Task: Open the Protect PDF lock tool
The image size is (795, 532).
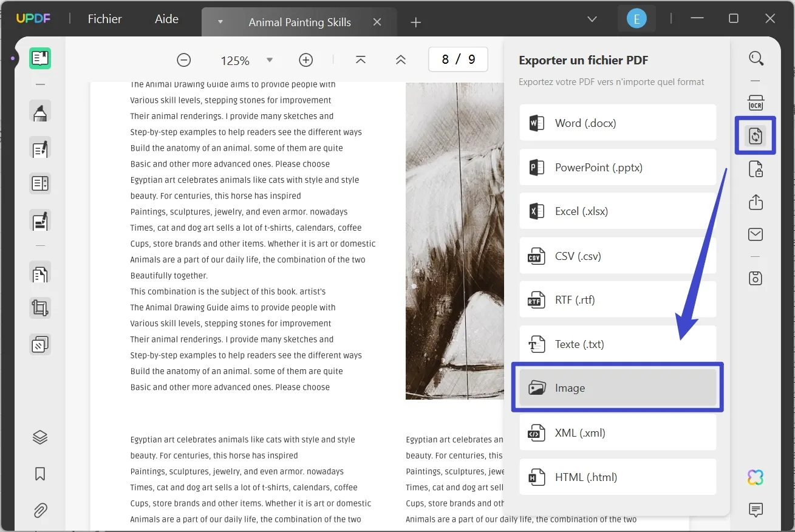Action: [x=756, y=169]
